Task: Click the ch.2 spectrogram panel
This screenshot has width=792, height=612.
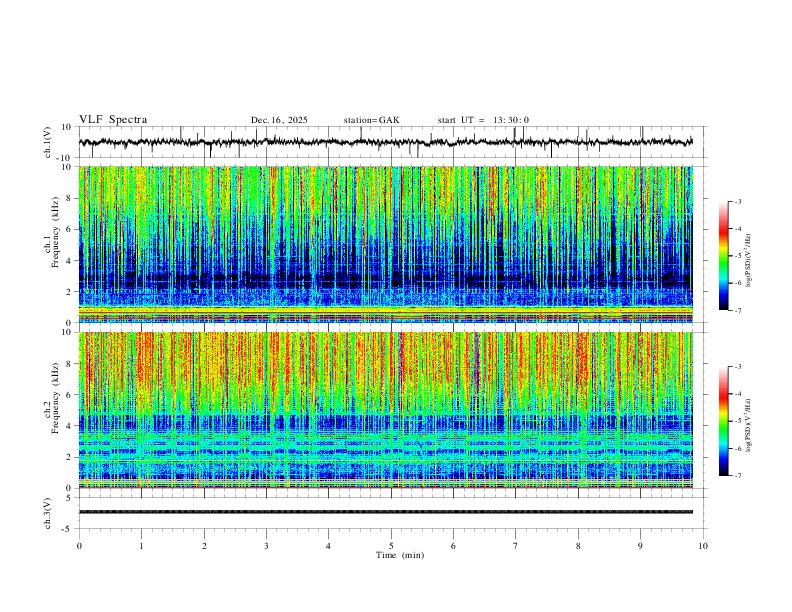Action: [385, 410]
